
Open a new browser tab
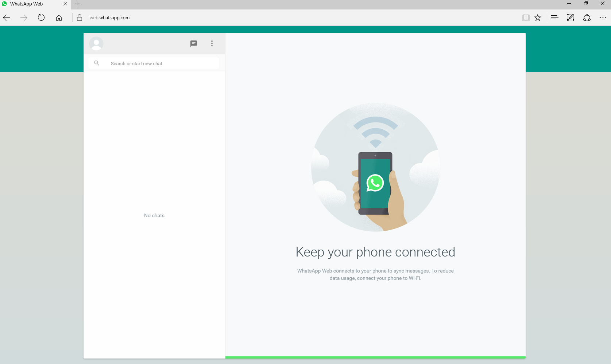pos(77,4)
